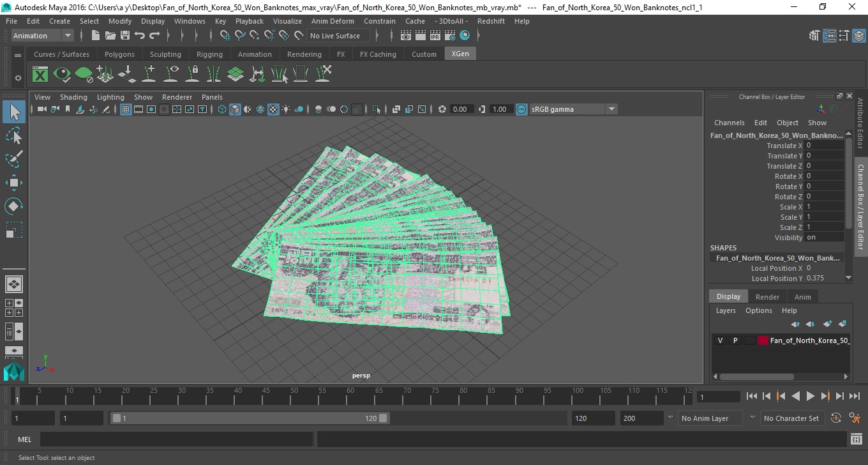Open the Layers menu in Layer Editor
Image resolution: width=868 pixels, height=465 pixels.
(x=726, y=310)
